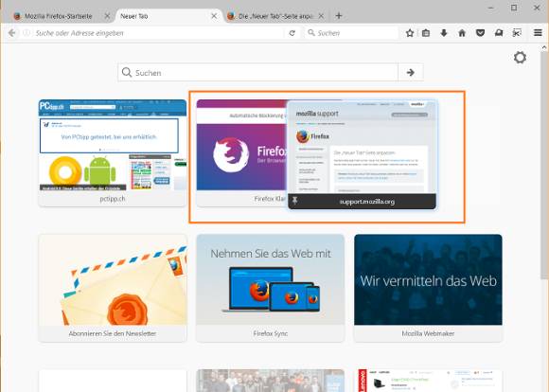
Task: Click the screenshot scissors icon
Action: click(517, 33)
